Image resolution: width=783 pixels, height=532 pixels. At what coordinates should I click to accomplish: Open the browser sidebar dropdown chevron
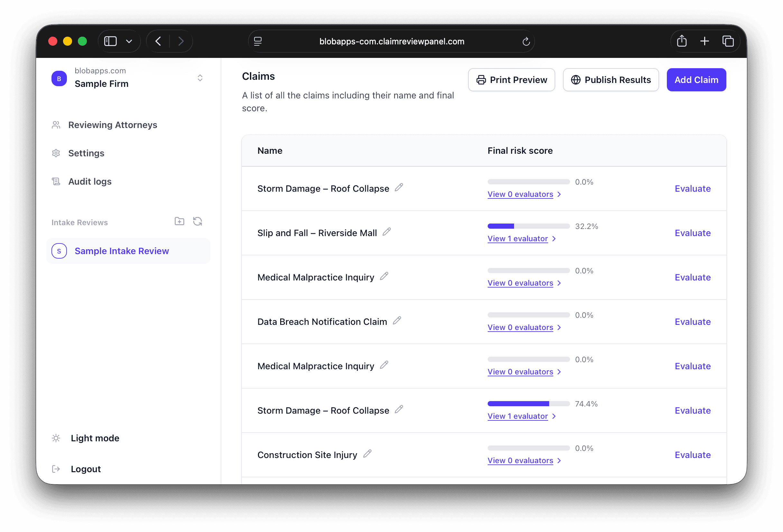pyautogui.click(x=129, y=41)
